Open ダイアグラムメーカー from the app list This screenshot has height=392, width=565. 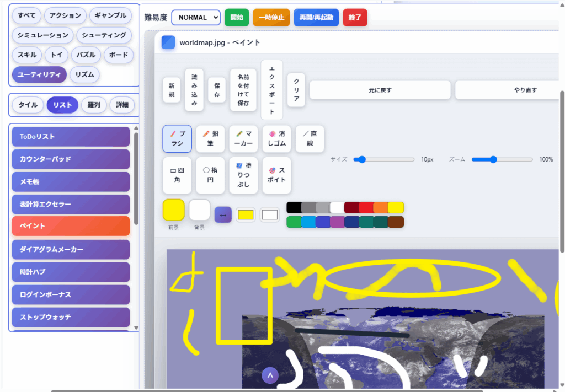click(x=71, y=250)
